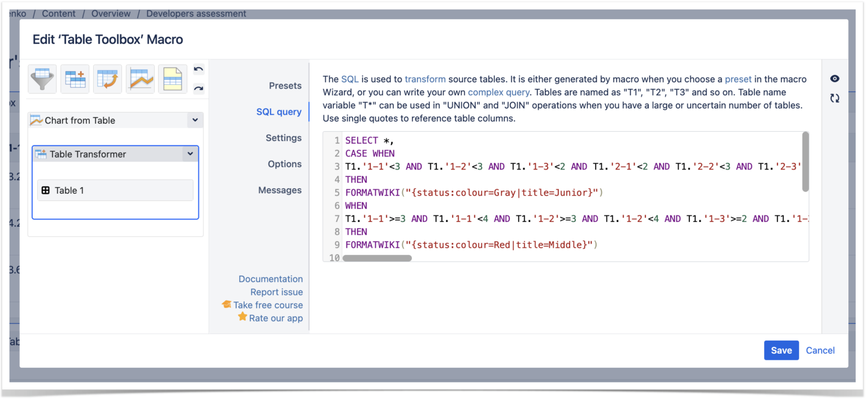Open the Documentation link

pyautogui.click(x=271, y=279)
